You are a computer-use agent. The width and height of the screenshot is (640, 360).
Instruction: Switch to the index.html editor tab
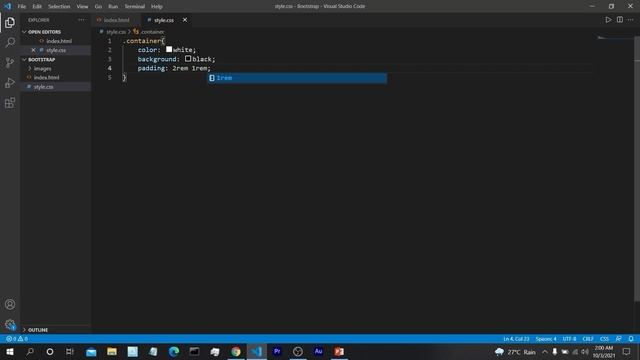point(116,20)
